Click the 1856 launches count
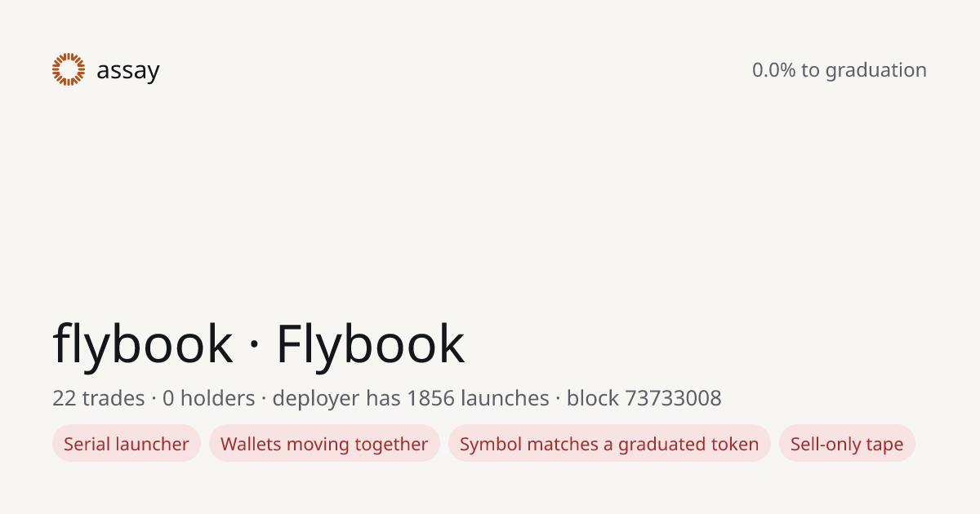 point(478,398)
